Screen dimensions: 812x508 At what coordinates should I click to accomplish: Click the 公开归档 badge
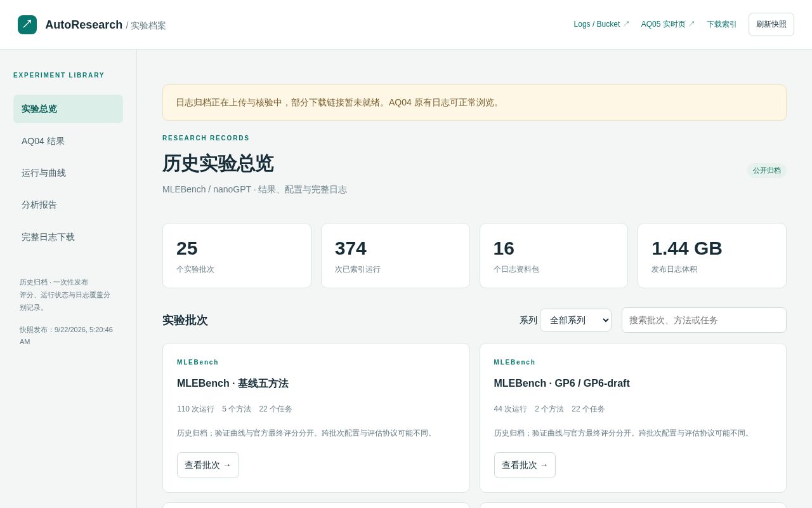point(767,170)
